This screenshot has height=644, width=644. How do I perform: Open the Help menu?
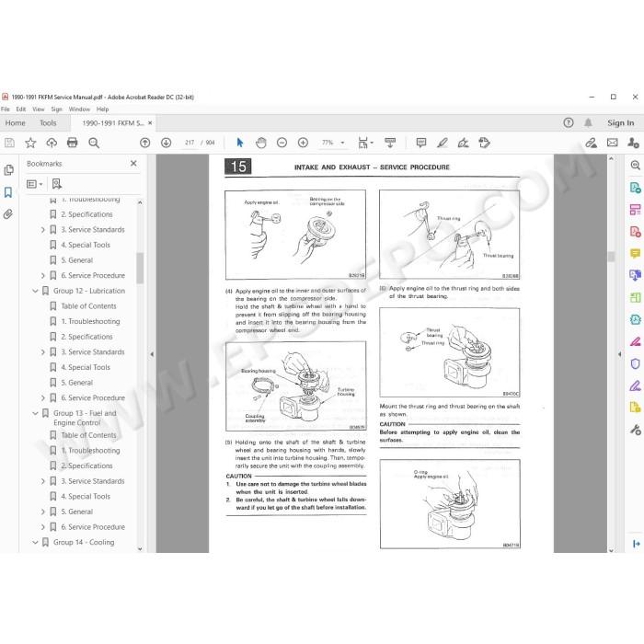[102, 109]
